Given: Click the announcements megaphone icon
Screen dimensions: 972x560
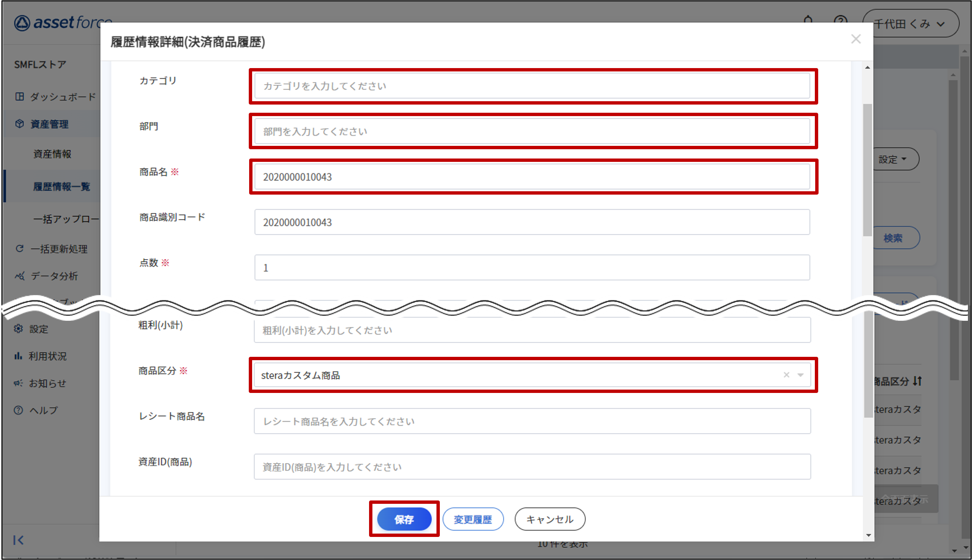Looking at the screenshot, I should click(x=18, y=383).
